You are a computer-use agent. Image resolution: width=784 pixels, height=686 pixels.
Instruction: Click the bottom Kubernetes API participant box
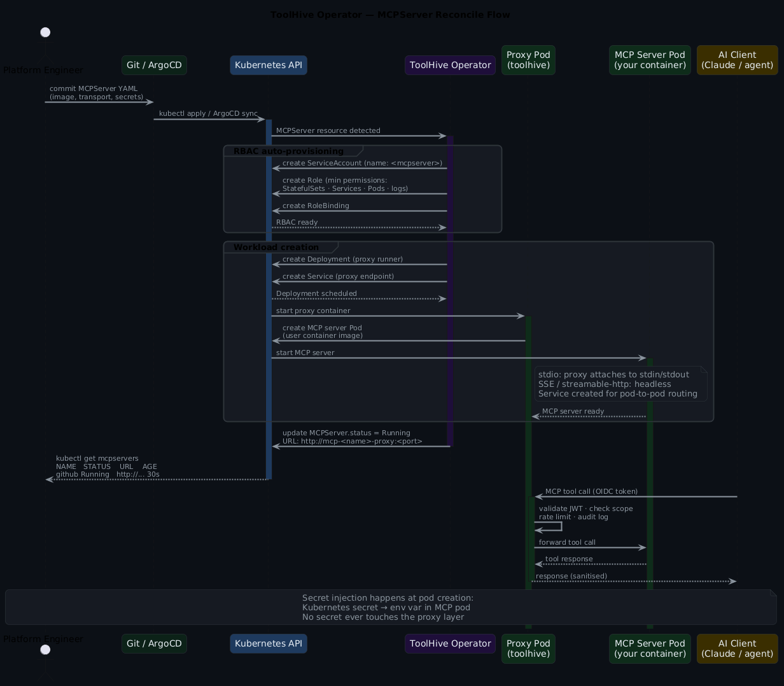pos(269,643)
